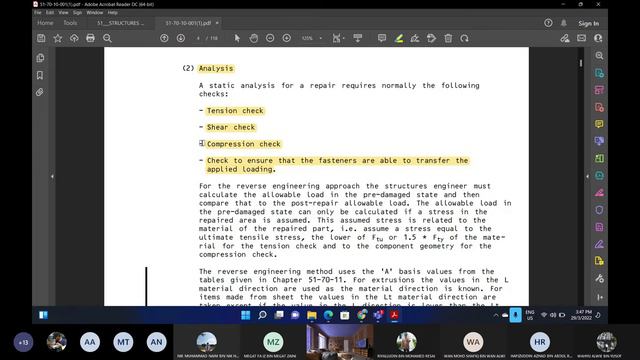Click the delete trash icon
Image resolution: width=640 pixels, height=360 pixels.
(448, 38)
